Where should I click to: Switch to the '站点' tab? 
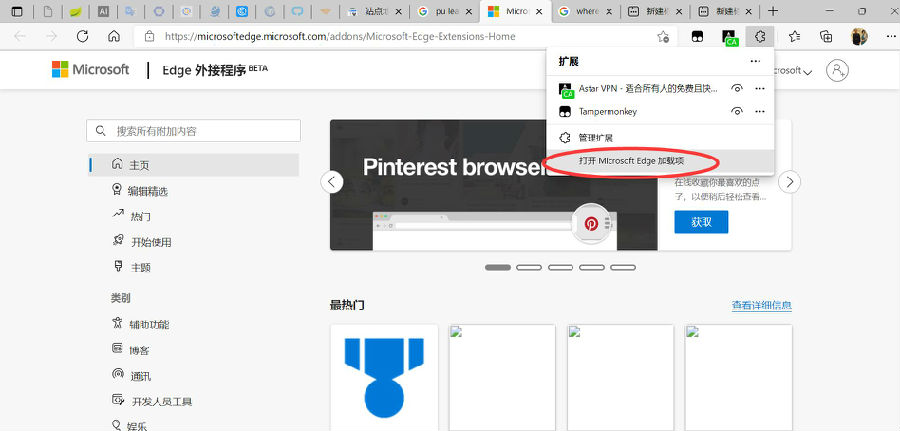pos(376,11)
